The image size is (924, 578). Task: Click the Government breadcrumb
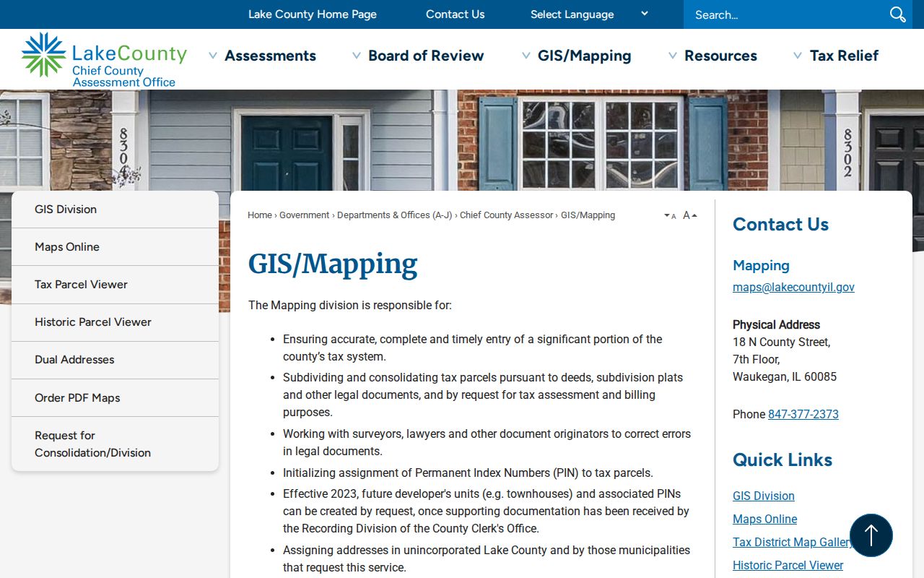coord(304,215)
